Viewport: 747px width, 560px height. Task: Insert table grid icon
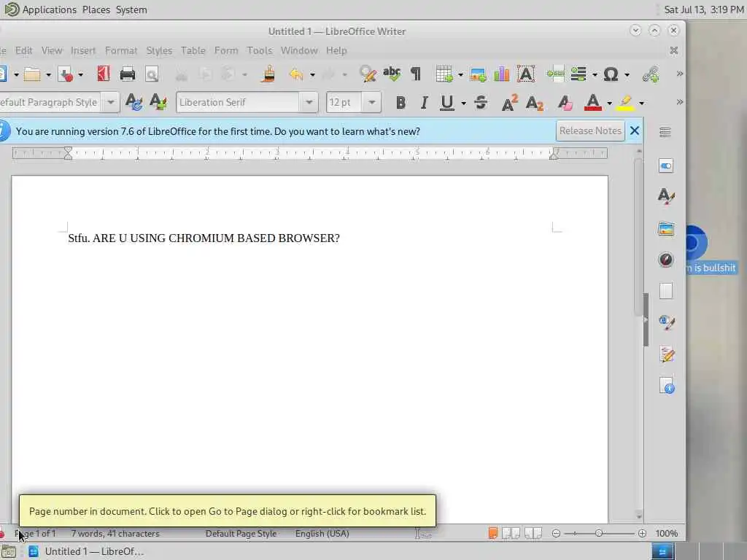[444, 74]
